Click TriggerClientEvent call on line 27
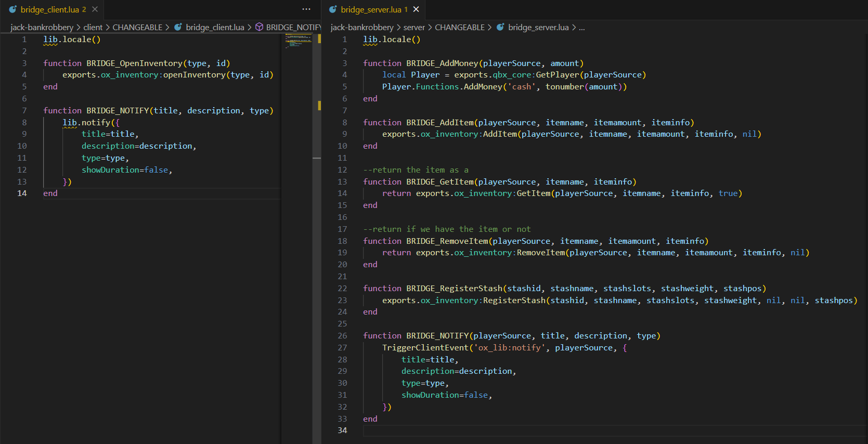This screenshot has height=444, width=868. pyautogui.click(x=425, y=347)
